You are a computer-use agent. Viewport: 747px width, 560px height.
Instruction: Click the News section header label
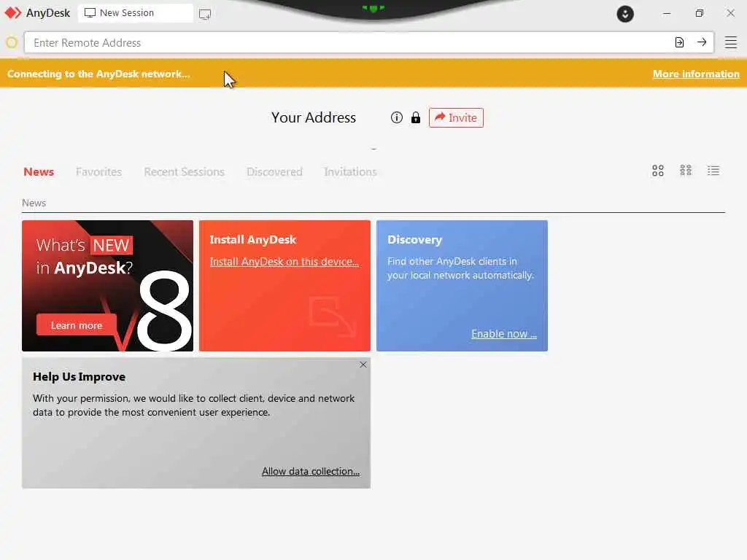pos(34,203)
